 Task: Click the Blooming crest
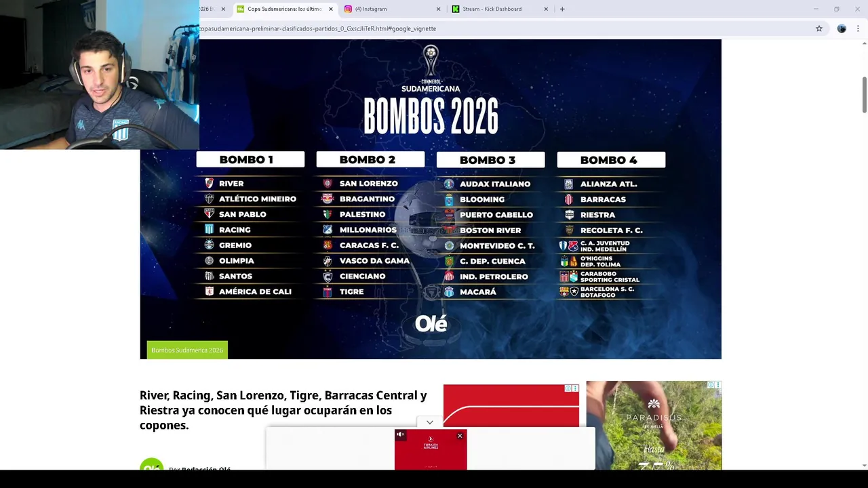448,199
